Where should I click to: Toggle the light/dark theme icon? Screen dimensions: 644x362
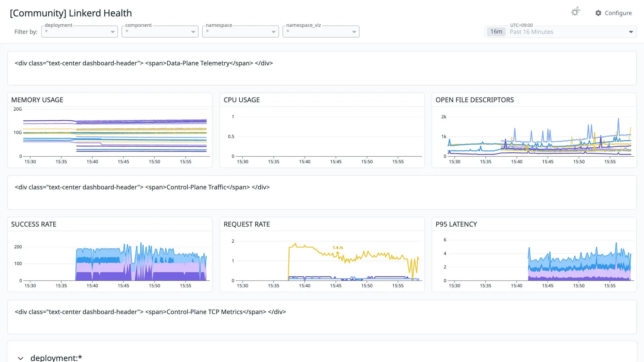pyautogui.click(x=576, y=12)
